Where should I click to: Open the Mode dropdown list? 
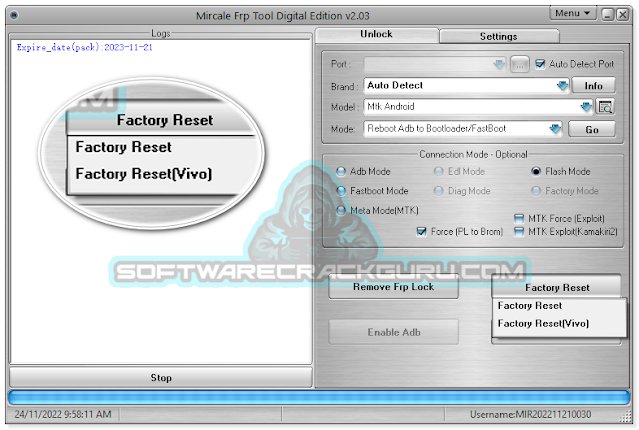555,129
